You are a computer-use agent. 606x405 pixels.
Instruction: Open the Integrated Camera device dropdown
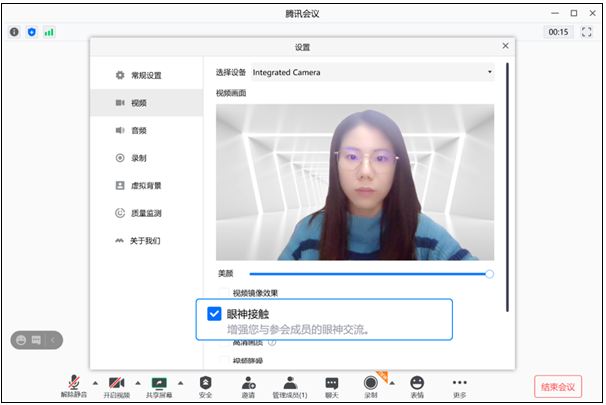373,72
